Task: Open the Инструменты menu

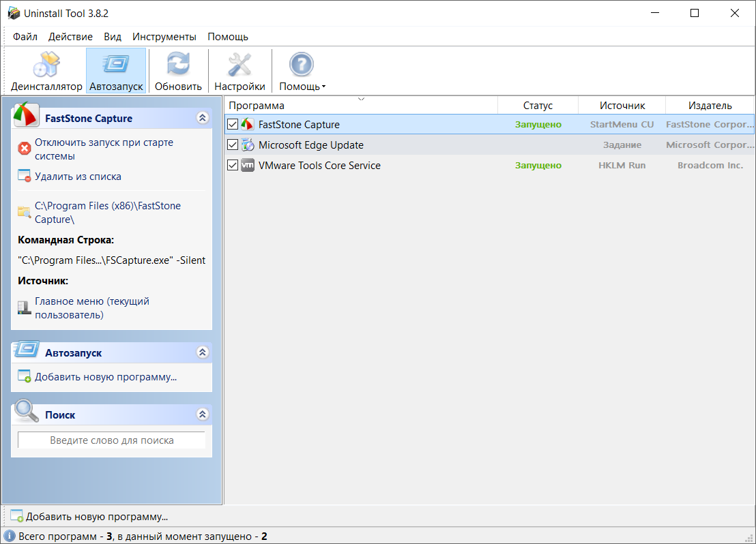Action: (164, 37)
